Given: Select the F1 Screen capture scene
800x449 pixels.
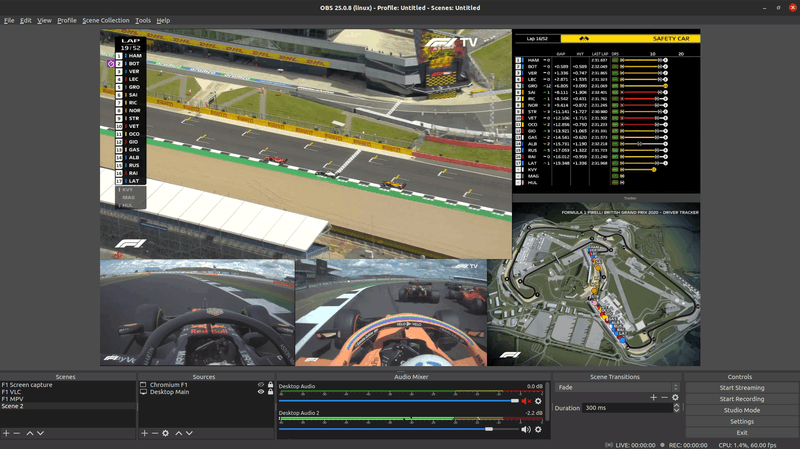Looking at the screenshot, I should tap(68, 385).
